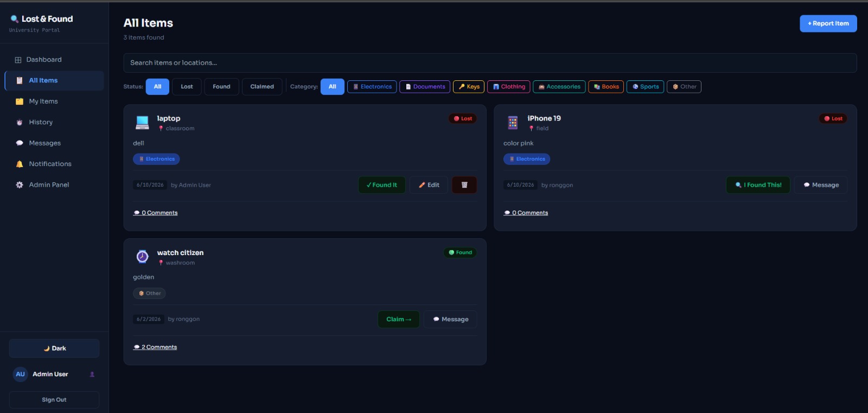The image size is (868, 413).
Task: Click the Messages speech bubble icon
Action: point(20,143)
